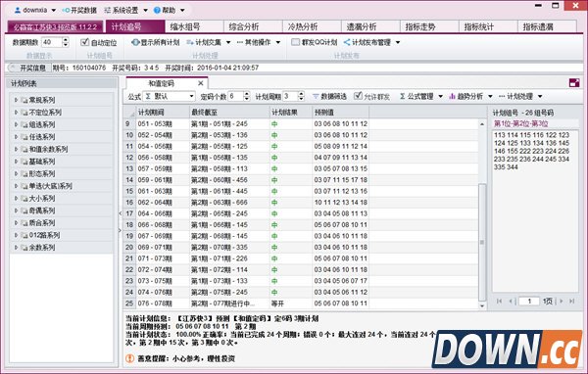This screenshot has width=588, height=374.
Task: Toggle 自动定位 checkbox
Action: tap(84, 42)
